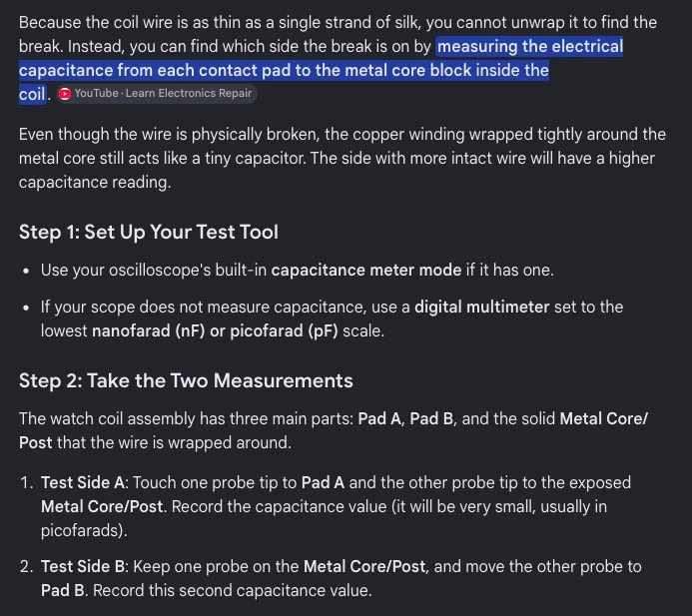Click the second bullet point about scope
This screenshot has width=692, height=616.
click(332, 318)
